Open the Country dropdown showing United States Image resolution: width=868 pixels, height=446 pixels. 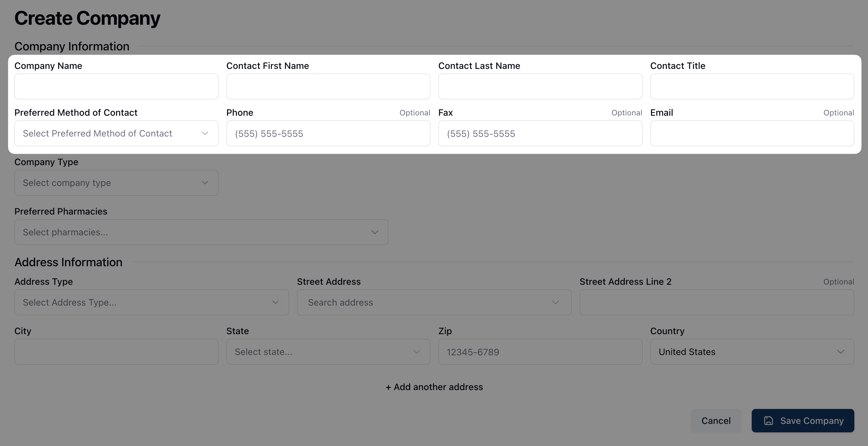pos(752,352)
